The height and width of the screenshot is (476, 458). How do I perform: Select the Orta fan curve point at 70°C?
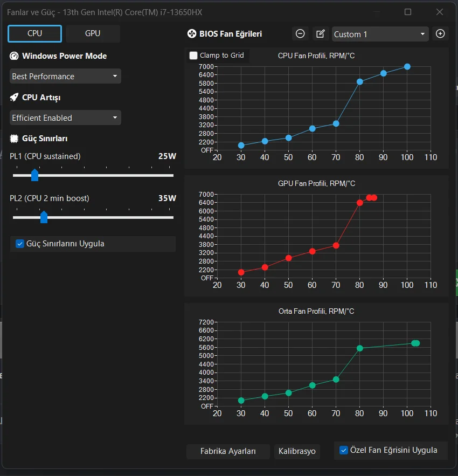tap(336, 380)
